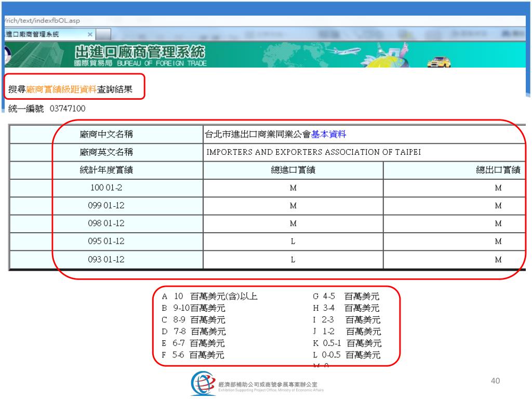Click import value M in 098 01-12 row
Screen dimensions: 532x399
[x=293, y=223]
